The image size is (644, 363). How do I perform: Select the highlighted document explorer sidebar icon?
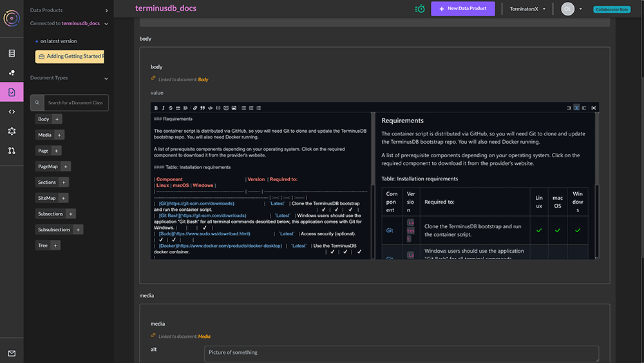(12, 92)
